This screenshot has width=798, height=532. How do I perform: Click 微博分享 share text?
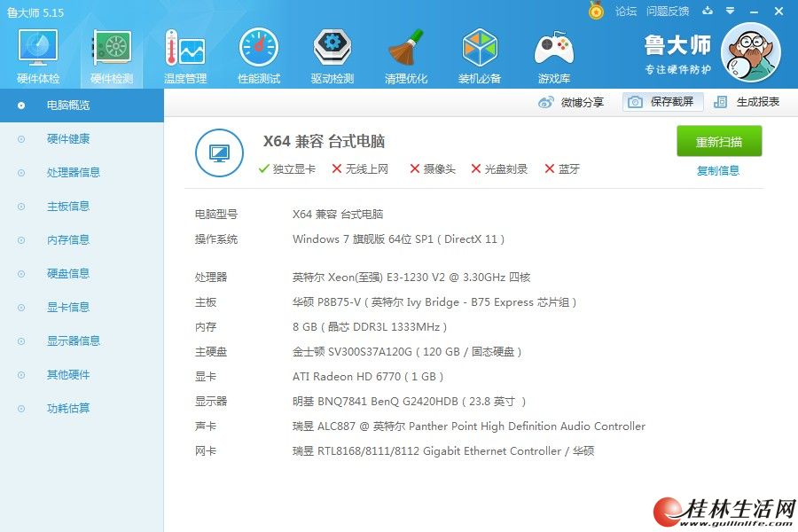[x=583, y=102]
